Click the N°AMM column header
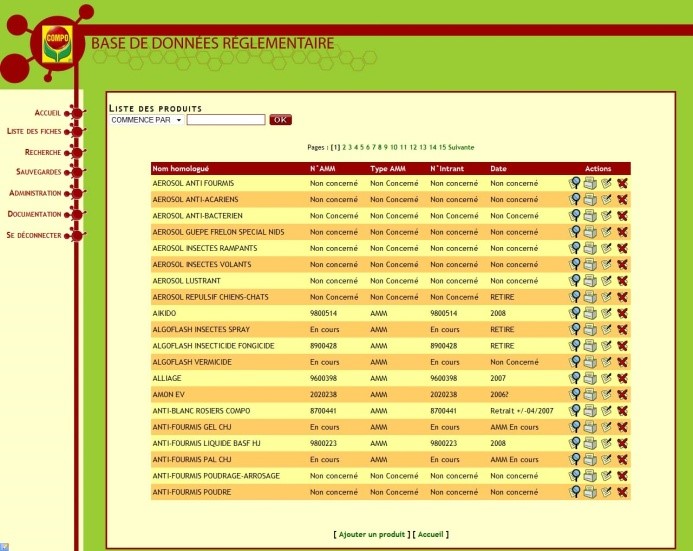Viewport: 693px width, 551px height. point(323,168)
